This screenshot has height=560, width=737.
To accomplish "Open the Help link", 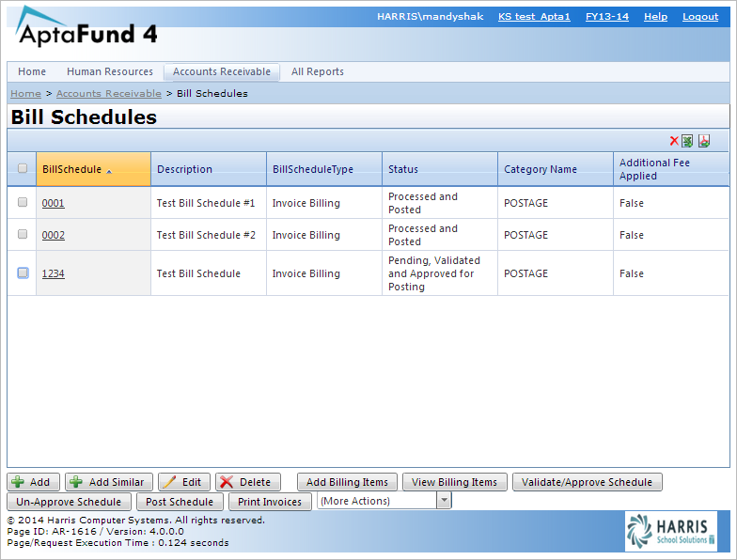I will [656, 17].
